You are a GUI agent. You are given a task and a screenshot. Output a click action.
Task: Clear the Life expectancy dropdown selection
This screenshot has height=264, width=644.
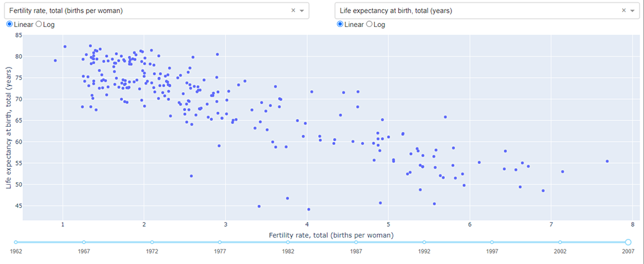(623, 11)
